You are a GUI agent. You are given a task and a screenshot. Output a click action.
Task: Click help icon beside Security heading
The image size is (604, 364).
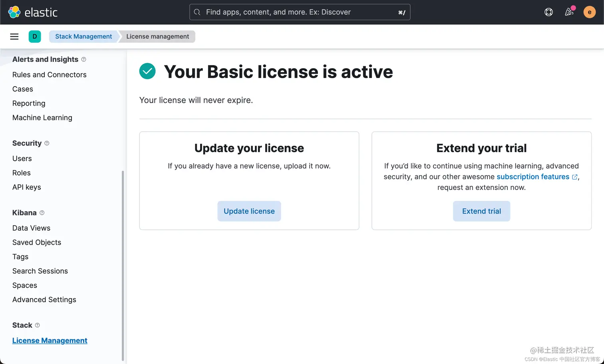47,143
